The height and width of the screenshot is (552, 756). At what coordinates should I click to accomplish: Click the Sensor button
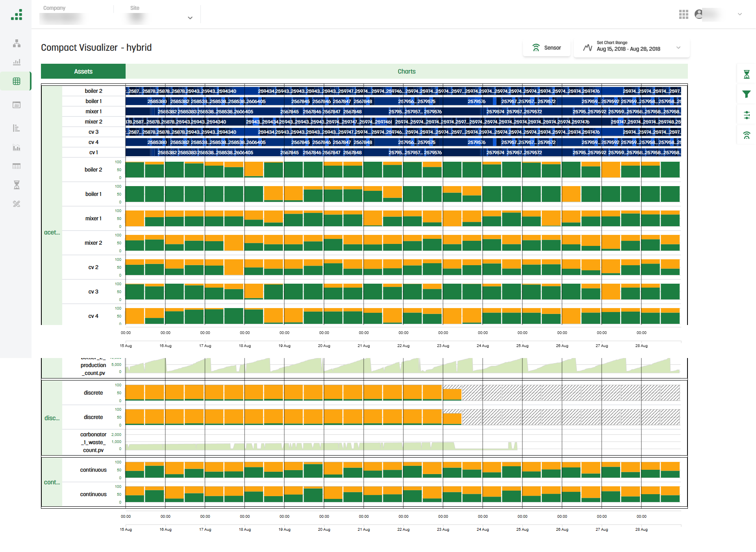point(547,48)
